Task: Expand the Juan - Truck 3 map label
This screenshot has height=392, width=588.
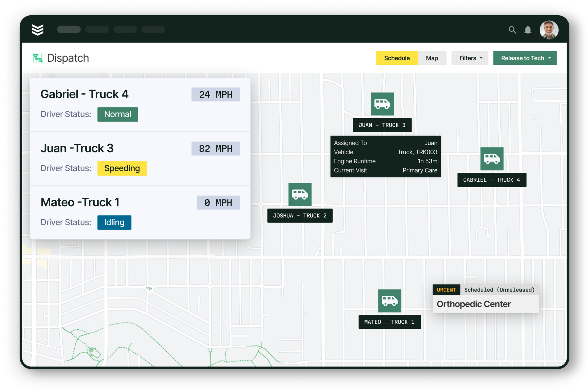Action: (382, 125)
